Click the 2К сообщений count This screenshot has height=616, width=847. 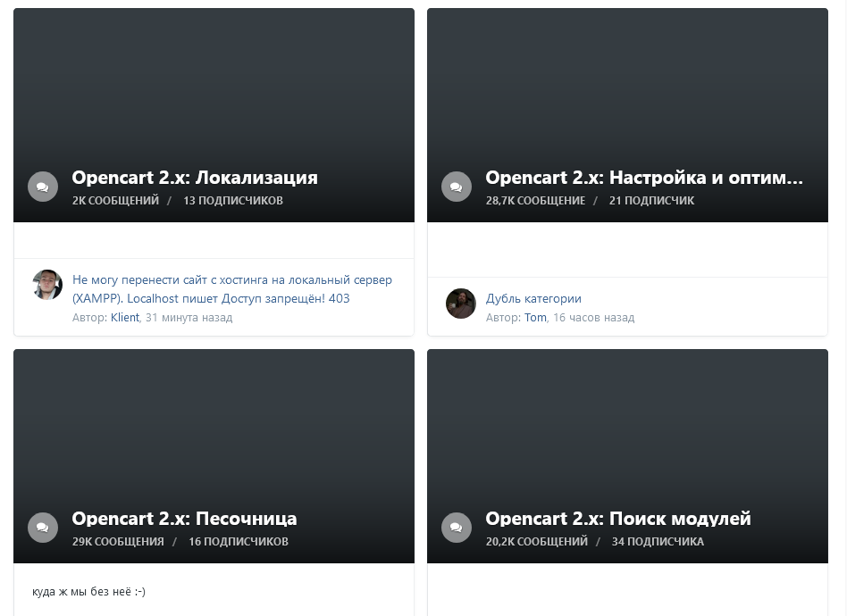coord(115,200)
